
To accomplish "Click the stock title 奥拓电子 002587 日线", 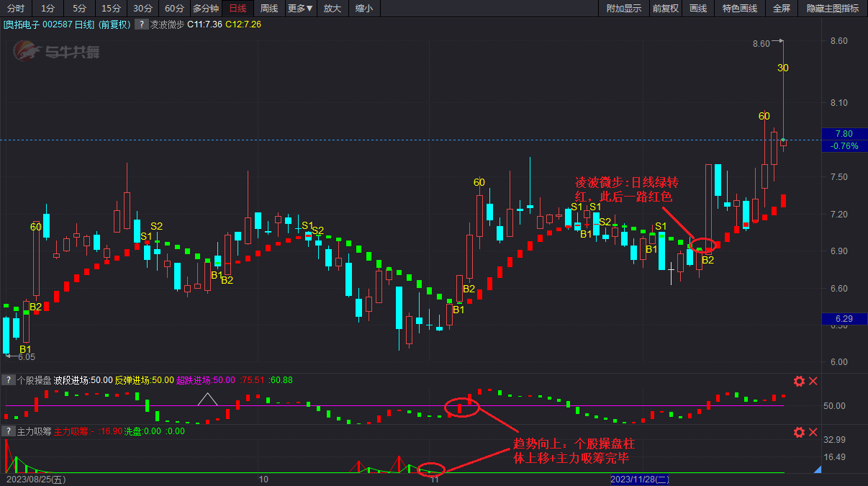I will pos(49,24).
